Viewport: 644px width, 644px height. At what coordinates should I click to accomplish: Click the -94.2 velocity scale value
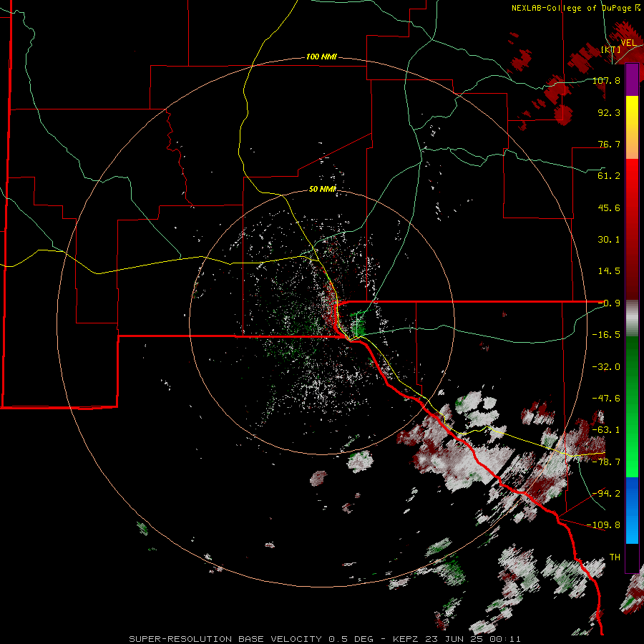point(606,494)
